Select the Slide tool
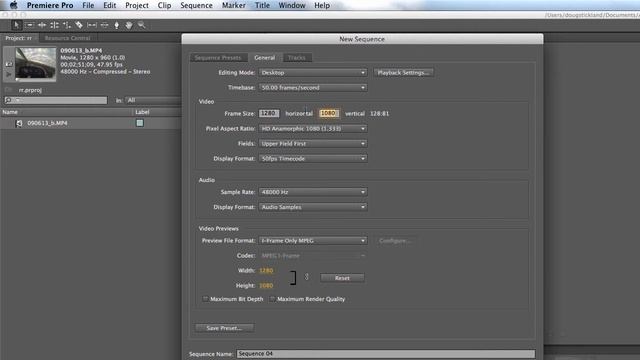This screenshot has height=360, width=640. pyautogui.click(x=104, y=25)
